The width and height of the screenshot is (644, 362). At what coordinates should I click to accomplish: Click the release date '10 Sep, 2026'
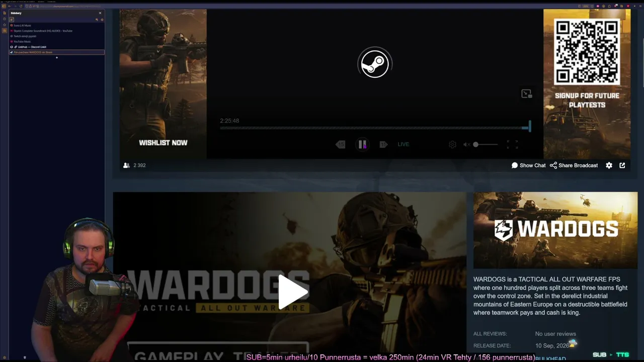click(x=552, y=346)
